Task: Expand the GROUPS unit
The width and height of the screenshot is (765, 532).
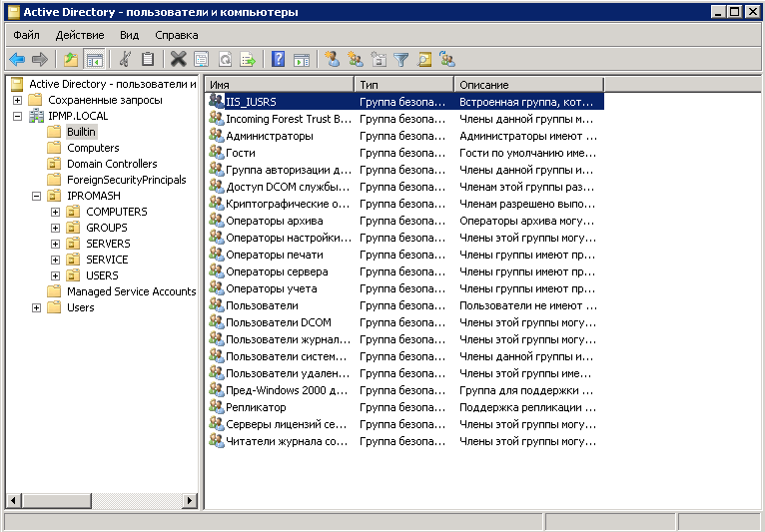Action: tap(55, 229)
